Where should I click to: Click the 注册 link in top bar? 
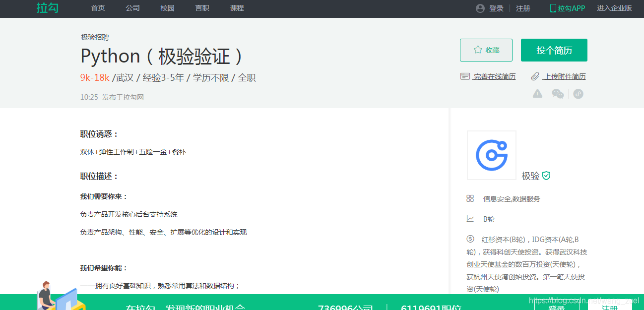tap(523, 8)
